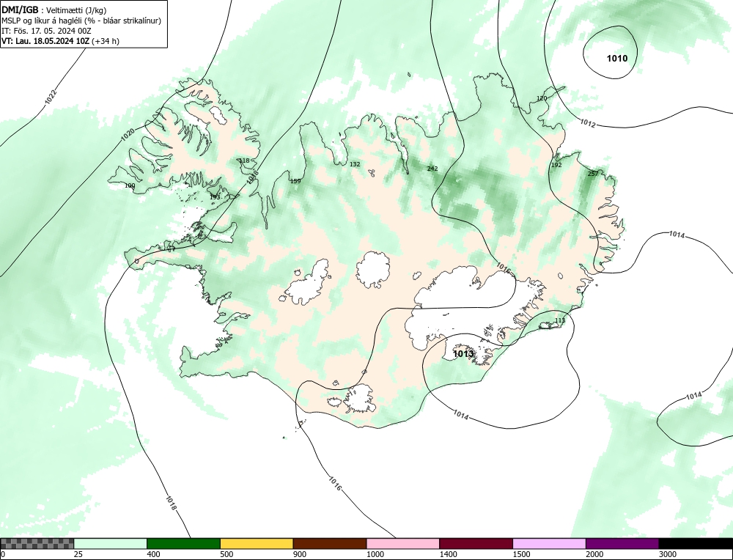Click the bold 1010 low-pressure label
The height and width of the screenshot is (560, 733).
click(x=617, y=59)
